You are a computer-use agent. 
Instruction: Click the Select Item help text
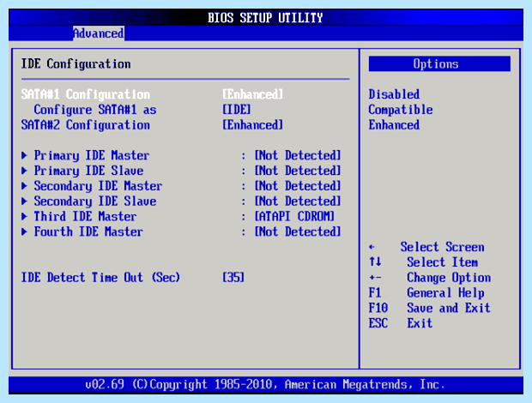pyautogui.click(x=442, y=262)
